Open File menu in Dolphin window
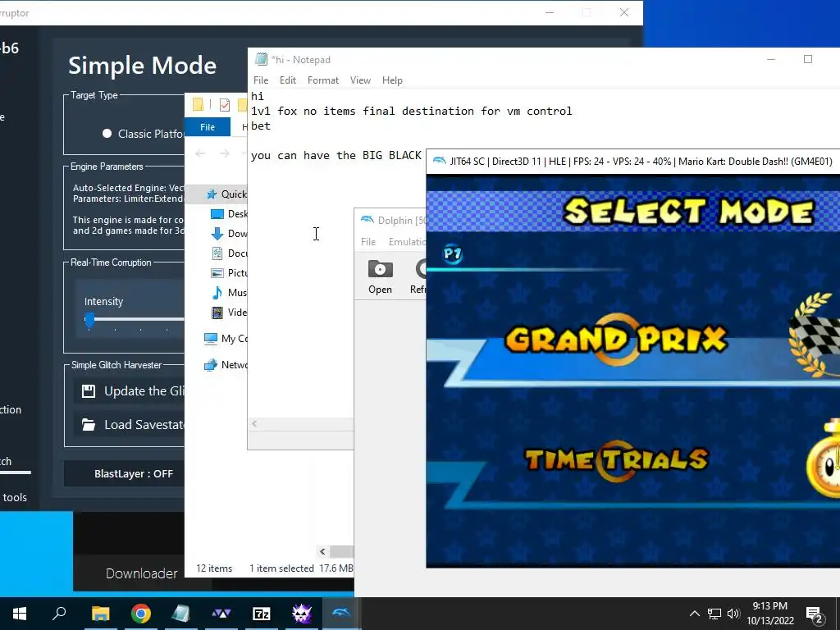Screen dimensions: 840x630 pyautogui.click(x=368, y=242)
